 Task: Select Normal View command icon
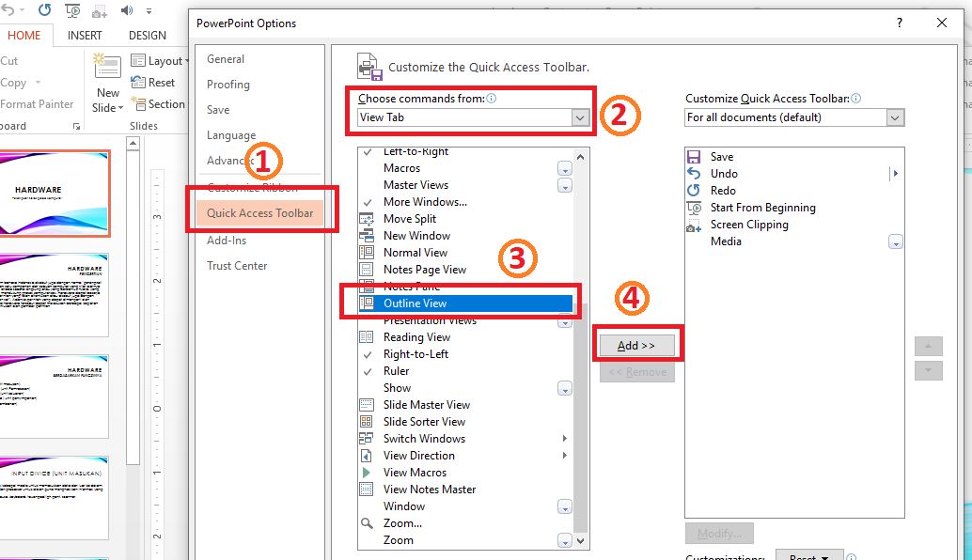[367, 252]
